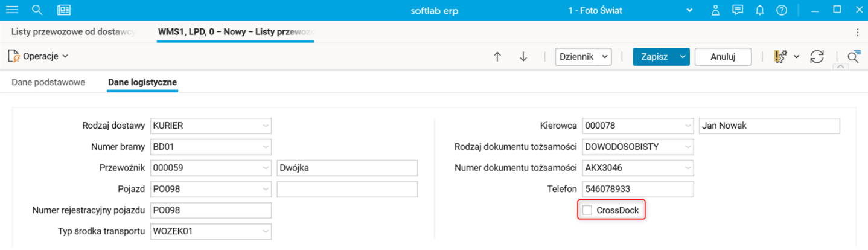
Task: Open the chat messages icon
Action: point(737,10)
